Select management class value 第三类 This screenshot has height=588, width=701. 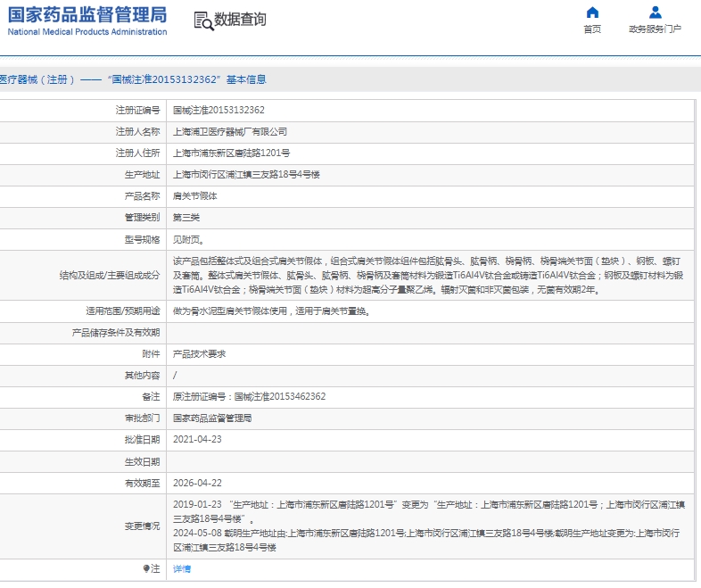[x=186, y=218]
